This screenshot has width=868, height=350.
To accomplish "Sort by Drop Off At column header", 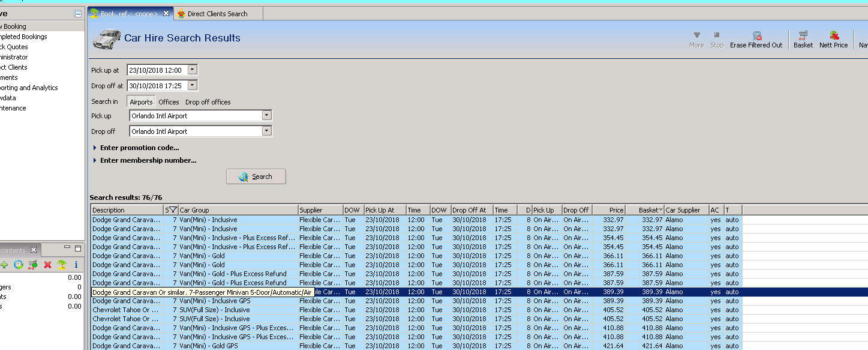I will point(472,210).
